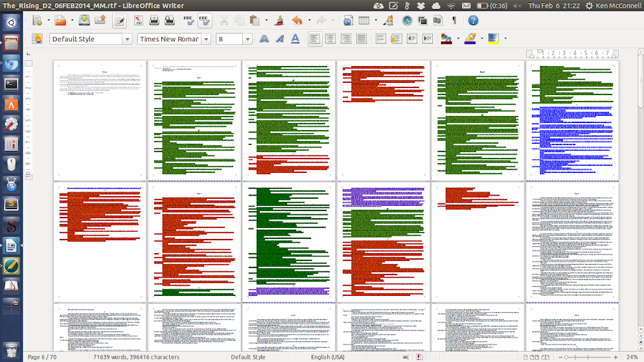Switch to book view layout
The height and width of the screenshot is (362, 644).
pos(546,357)
